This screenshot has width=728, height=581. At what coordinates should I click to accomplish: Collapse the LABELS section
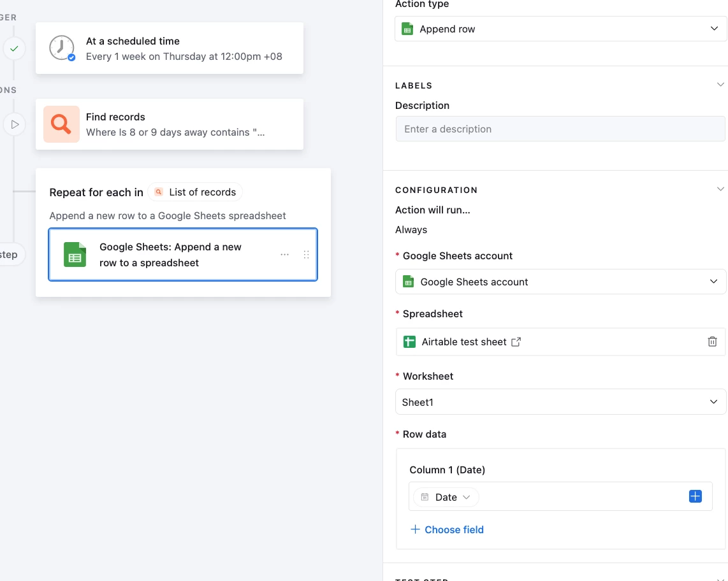720,85
